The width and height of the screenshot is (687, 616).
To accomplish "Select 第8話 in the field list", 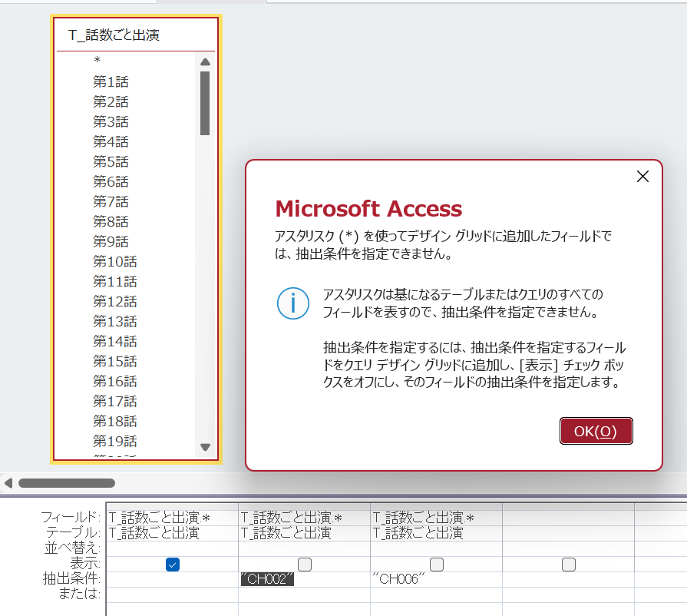I will click(111, 221).
